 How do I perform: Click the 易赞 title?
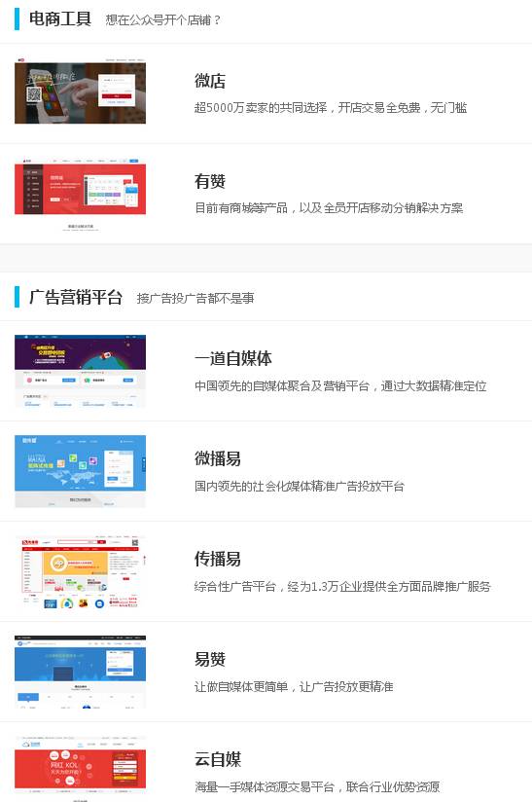click(209, 659)
